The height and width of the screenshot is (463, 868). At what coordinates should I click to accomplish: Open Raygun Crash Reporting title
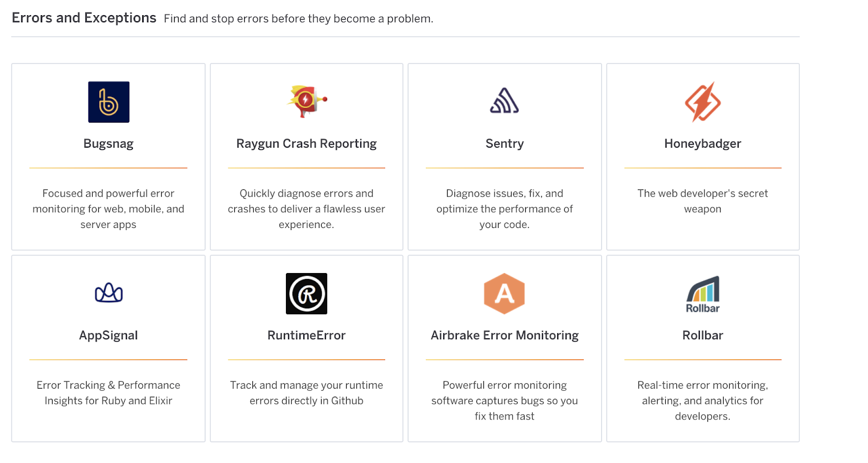pyautogui.click(x=307, y=144)
